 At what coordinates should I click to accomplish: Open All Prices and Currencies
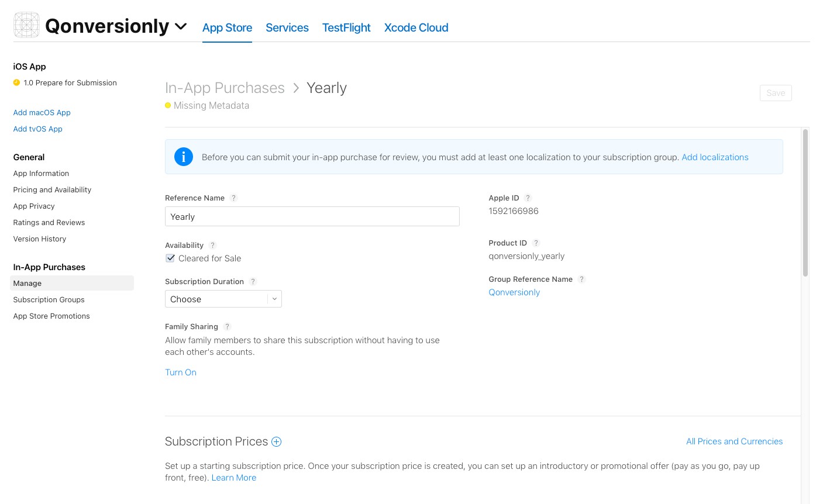[734, 441]
